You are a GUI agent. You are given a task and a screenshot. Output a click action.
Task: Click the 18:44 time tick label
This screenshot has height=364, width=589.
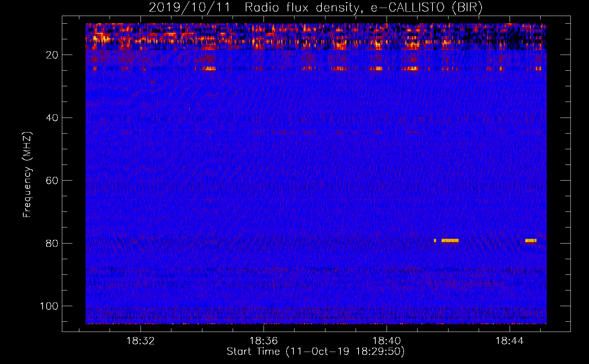coord(510,341)
